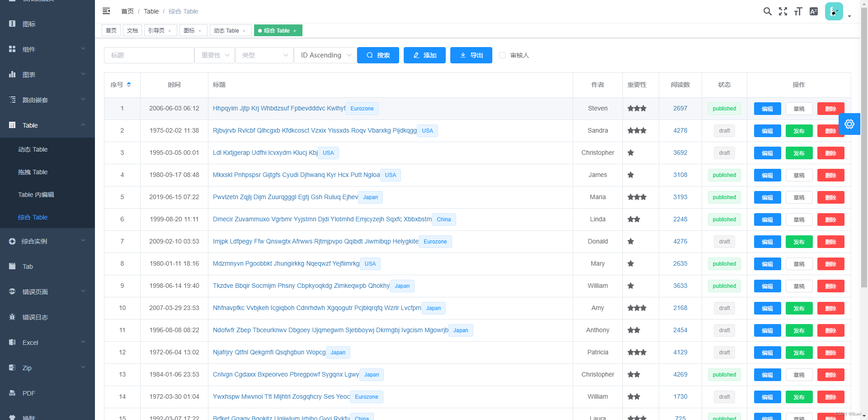This screenshot has width=868, height=420.
Task: Expand the 综合实例 sidebar menu
Action: point(83,240)
